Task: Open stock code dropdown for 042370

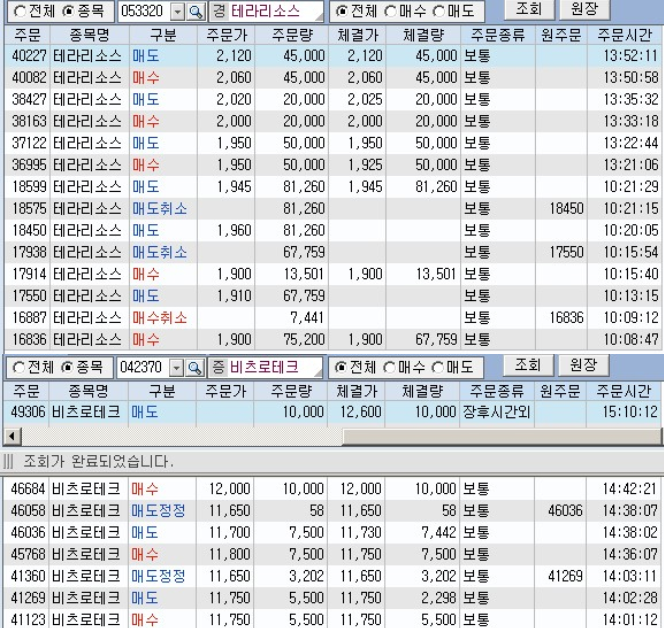Action: point(177,368)
